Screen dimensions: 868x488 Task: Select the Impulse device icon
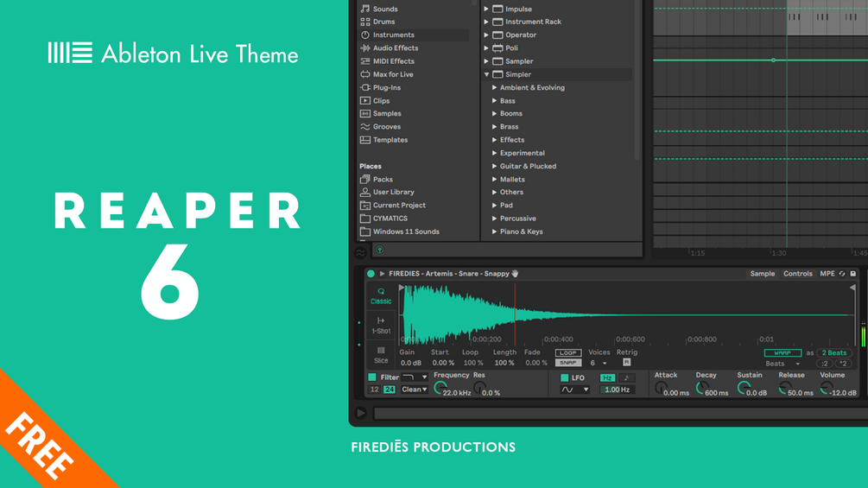(x=497, y=9)
